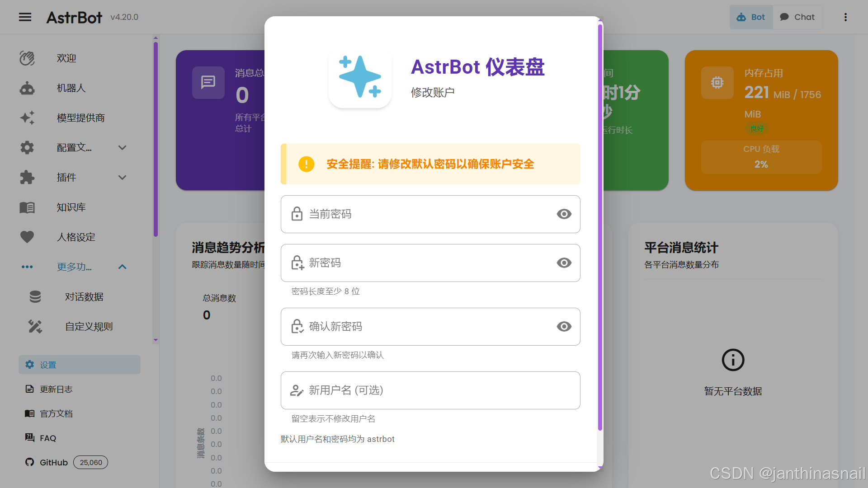
Task: Open 更新日志 changelog
Action: click(x=56, y=389)
